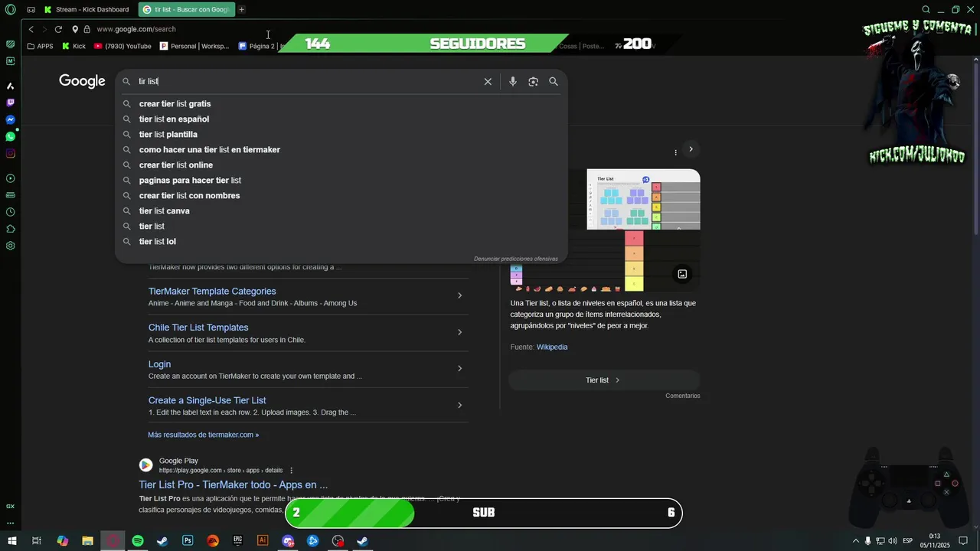
Task: Search by image with Google Lens
Action: click(533, 81)
